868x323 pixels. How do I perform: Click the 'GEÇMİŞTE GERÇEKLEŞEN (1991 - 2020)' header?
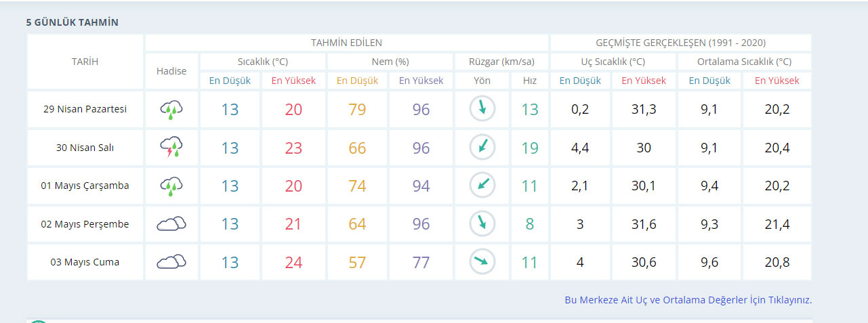click(680, 43)
